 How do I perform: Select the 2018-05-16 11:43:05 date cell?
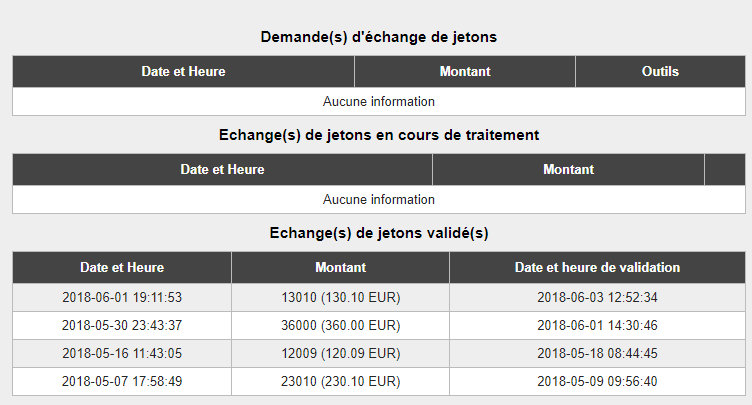(122, 354)
